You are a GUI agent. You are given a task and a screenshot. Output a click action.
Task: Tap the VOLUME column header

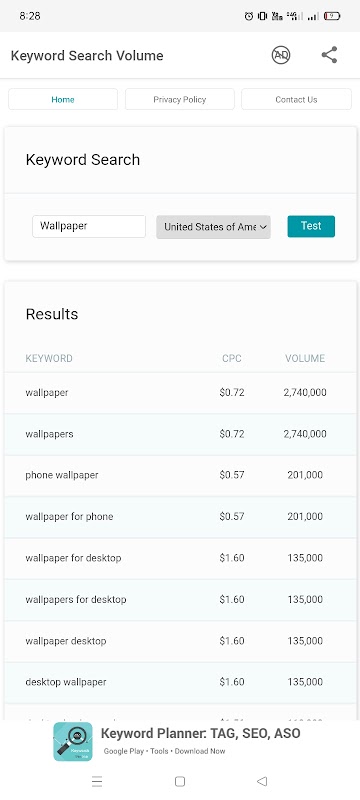[305, 359]
